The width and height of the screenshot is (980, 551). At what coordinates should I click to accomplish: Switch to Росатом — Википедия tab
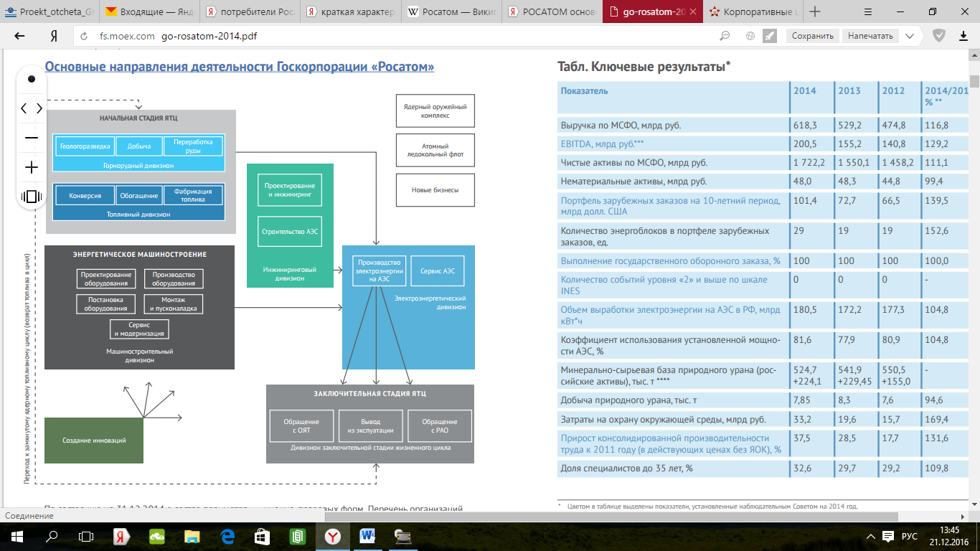click(450, 11)
